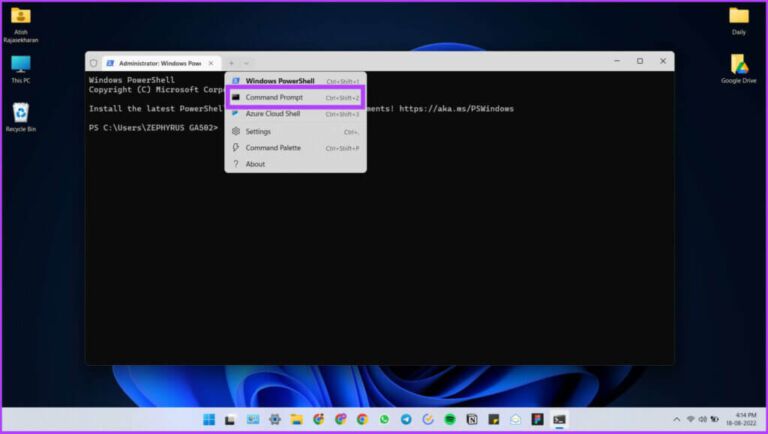Open the https://aka.ms/PSWindows link in terminal
This screenshot has width=768, height=434.
[x=456, y=109]
